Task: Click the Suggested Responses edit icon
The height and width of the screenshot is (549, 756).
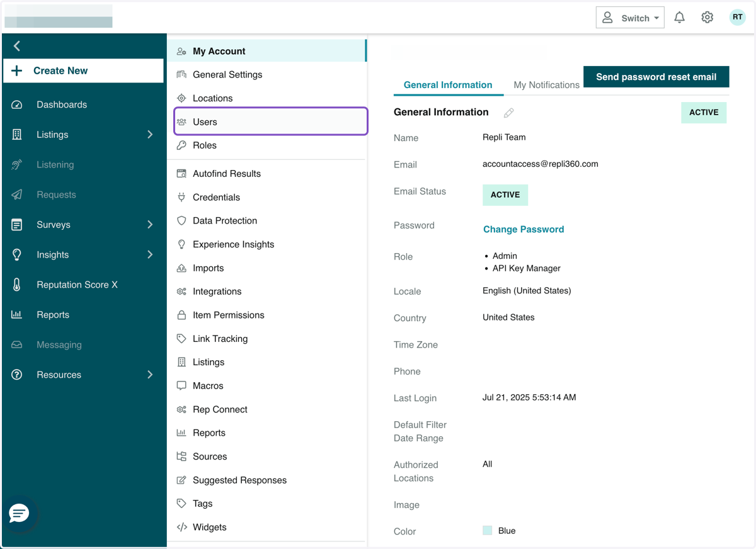Action: [181, 480]
